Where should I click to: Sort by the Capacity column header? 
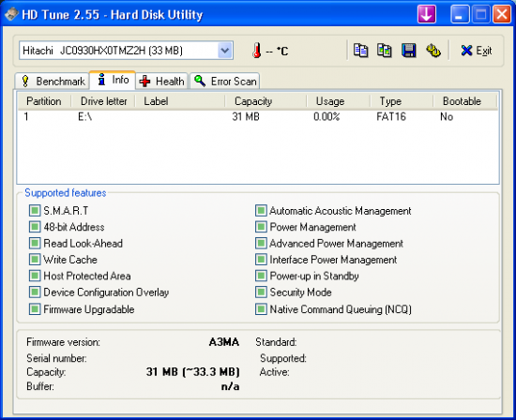click(x=266, y=101)
